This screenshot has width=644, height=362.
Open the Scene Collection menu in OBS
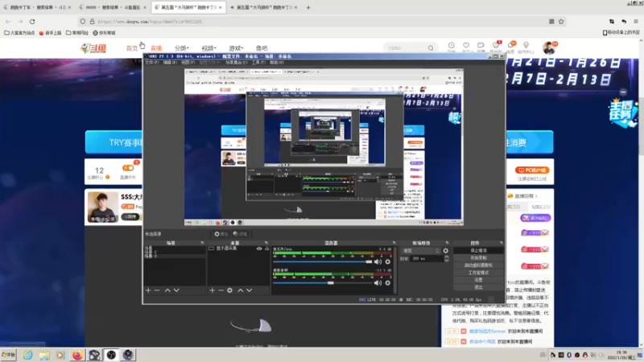coord(236,63)
